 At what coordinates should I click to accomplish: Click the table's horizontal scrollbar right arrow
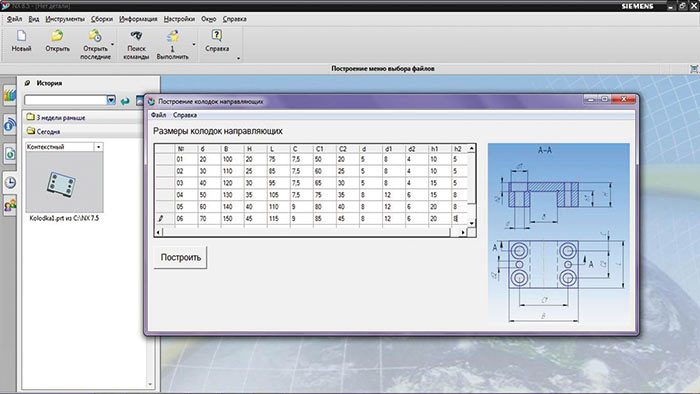coord(463,232)
